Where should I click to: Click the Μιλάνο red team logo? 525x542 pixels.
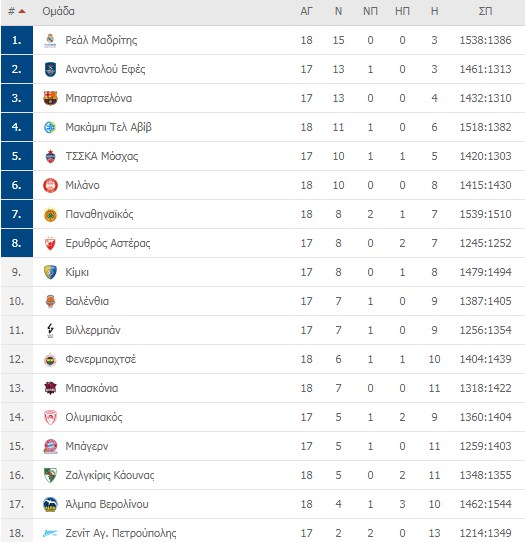tap(50, 185)
